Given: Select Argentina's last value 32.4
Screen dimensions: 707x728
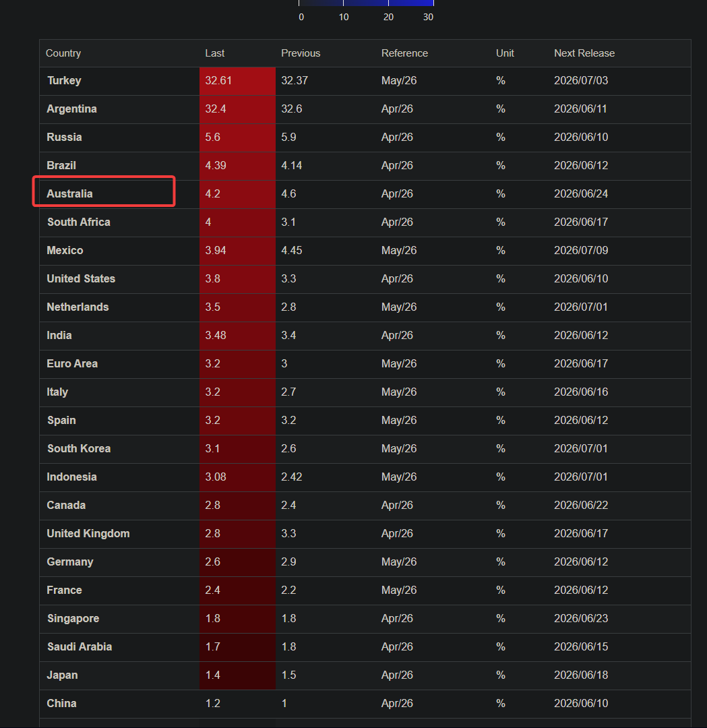Looking at the screenshot, I should (216, 109).
